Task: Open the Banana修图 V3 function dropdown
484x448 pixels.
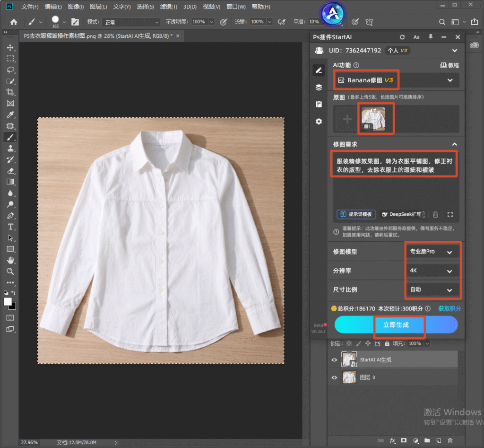Action: click(x=397, y=80)
